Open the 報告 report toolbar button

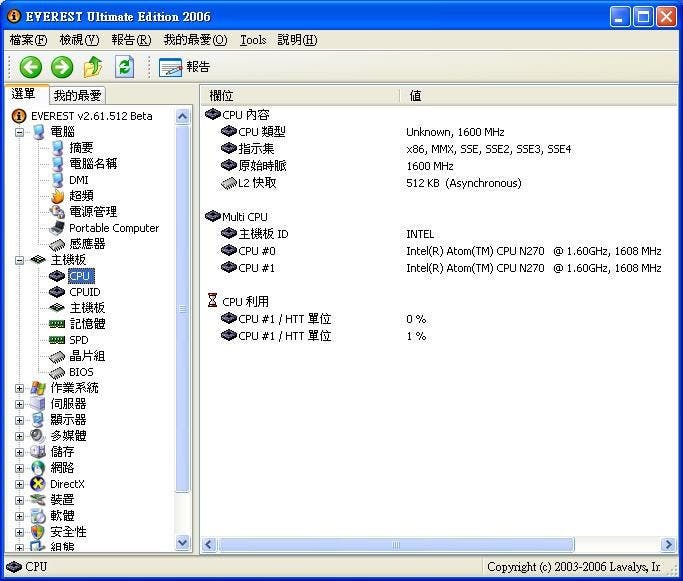coord(184,67)
